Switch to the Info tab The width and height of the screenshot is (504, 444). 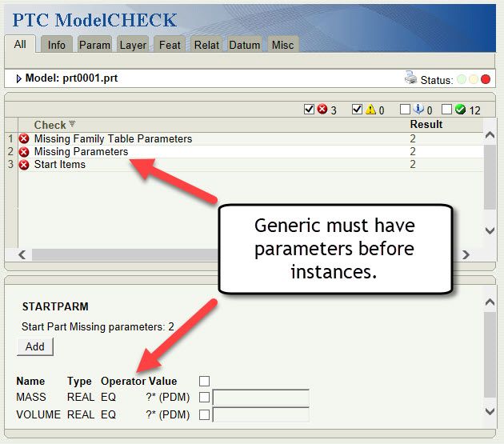[x=56, y=45]
